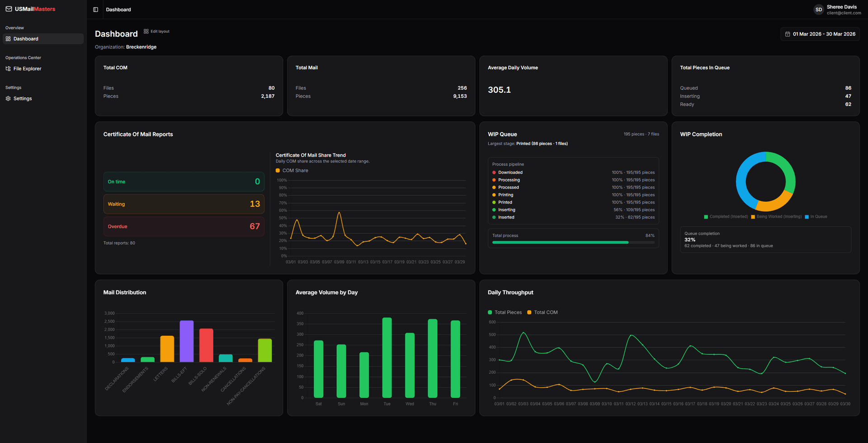This screenshot has width=868, height=443.
Task: Click the Dashboard grid icon in the sidebar
Action: pyautogui.click(x=8, y=38)
